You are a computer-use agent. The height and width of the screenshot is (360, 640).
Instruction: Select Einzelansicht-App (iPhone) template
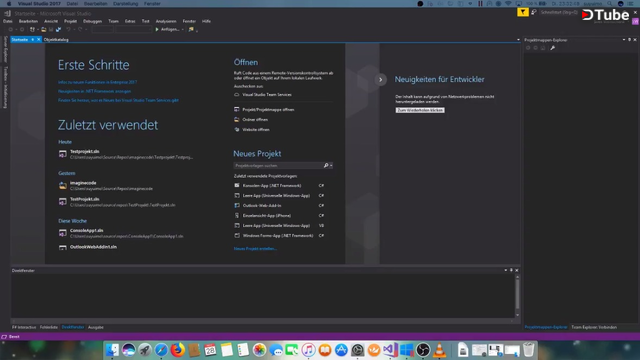coord(279,216)
